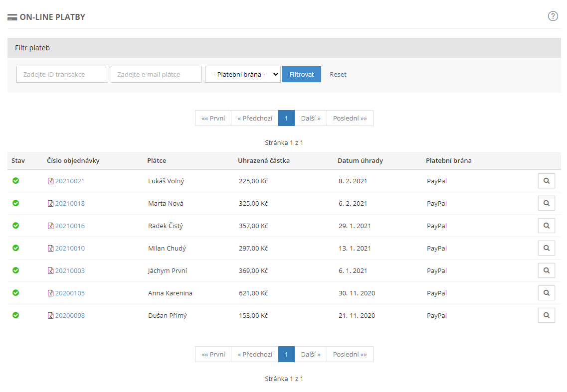Open the help question mark icon
The image size is (567, 392).
pos(553,16)
